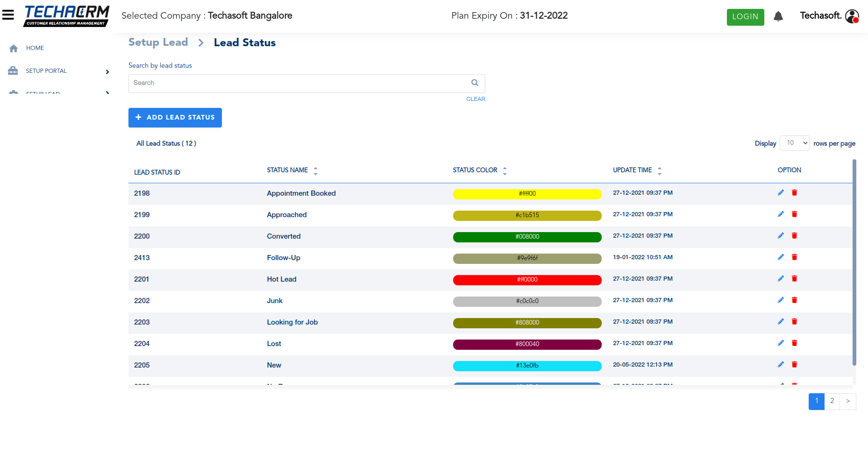Image resolution: width=868 pixels, height=453 pixels.
Task: Click the maroon #800040 color swatch
Action: 527,344
